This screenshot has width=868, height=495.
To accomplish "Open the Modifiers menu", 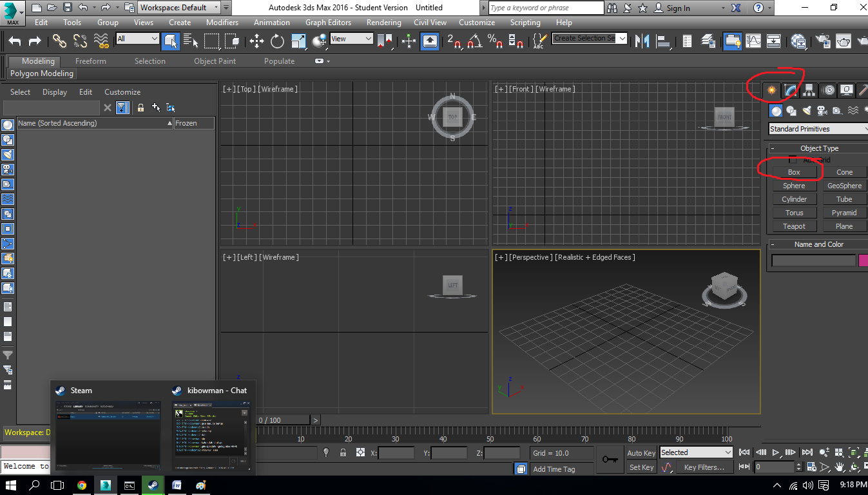I will click(x=222, y=22).
